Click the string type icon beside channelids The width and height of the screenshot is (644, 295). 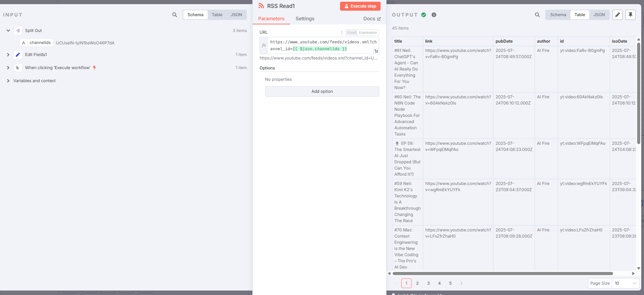click(x=23, y=43)
